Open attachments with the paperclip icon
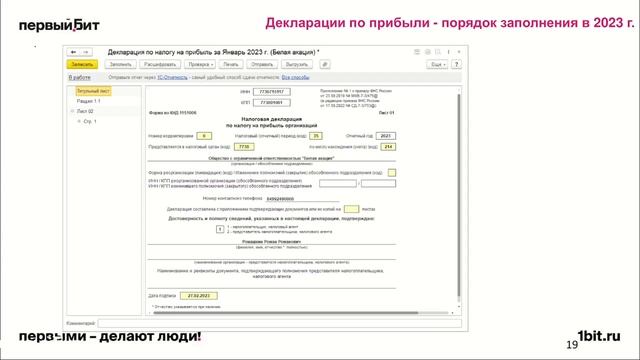 pos(325,64)
